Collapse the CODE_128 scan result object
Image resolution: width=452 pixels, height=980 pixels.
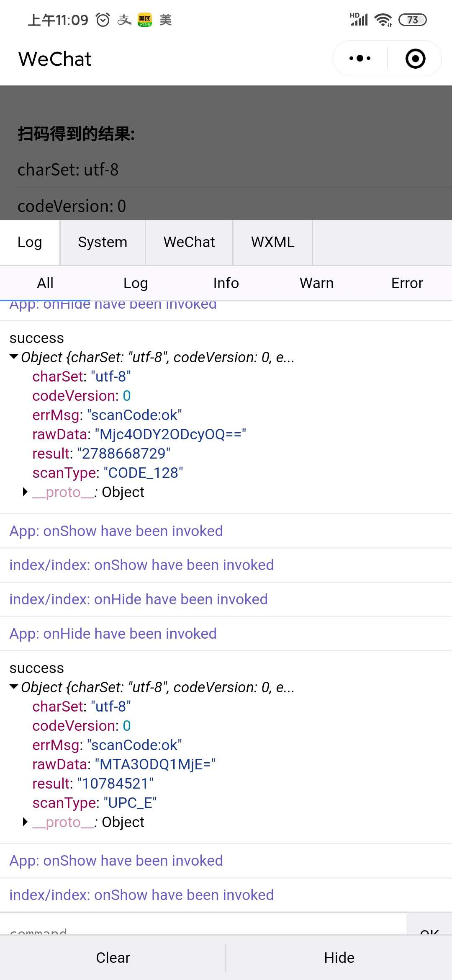(x=14, y=357)
